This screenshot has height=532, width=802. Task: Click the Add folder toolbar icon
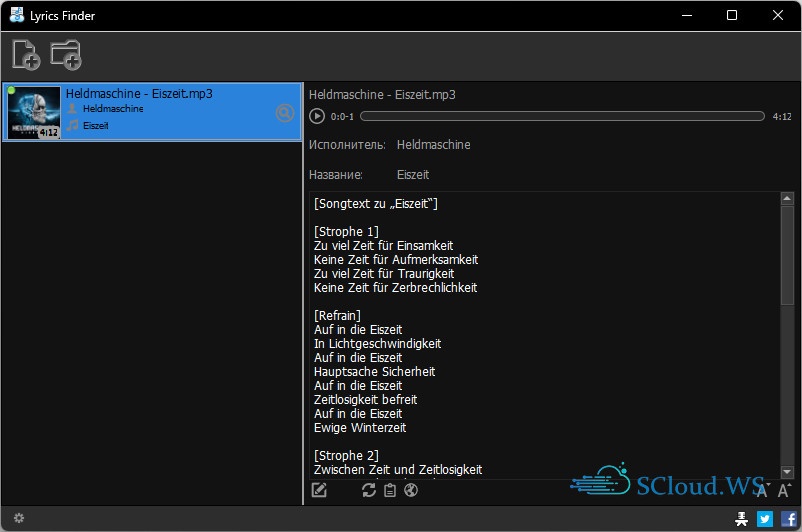pyautogui.click(x=66, y=55)
